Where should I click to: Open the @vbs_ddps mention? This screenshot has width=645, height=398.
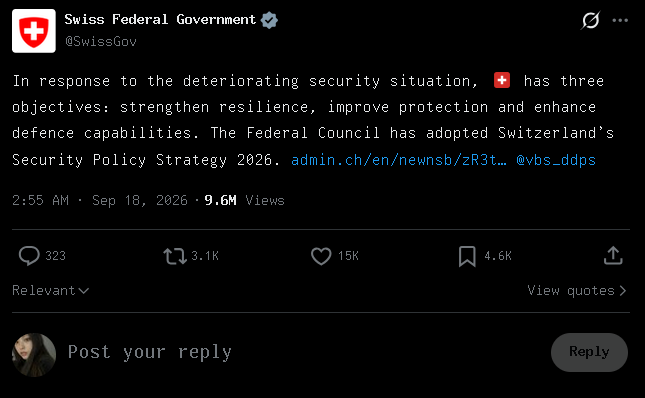pos(556,160)
